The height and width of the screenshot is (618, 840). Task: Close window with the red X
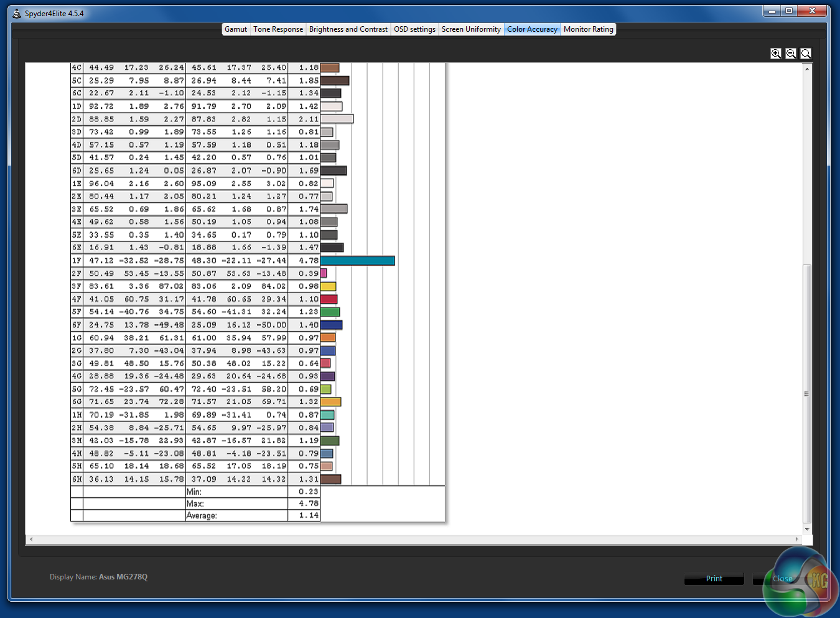[x=812, y=11]
